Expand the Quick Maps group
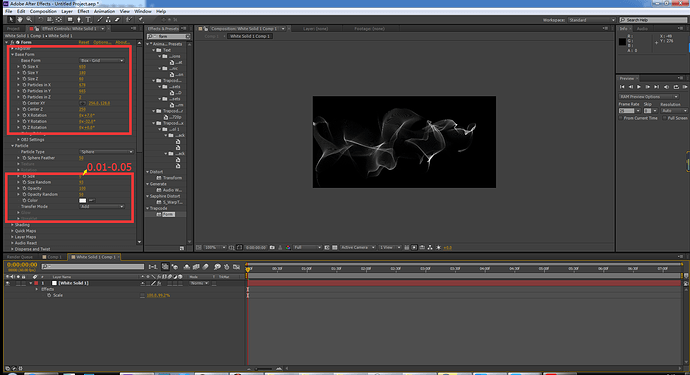The height and width of the screenshot is (375, 690). click(12, 231)
